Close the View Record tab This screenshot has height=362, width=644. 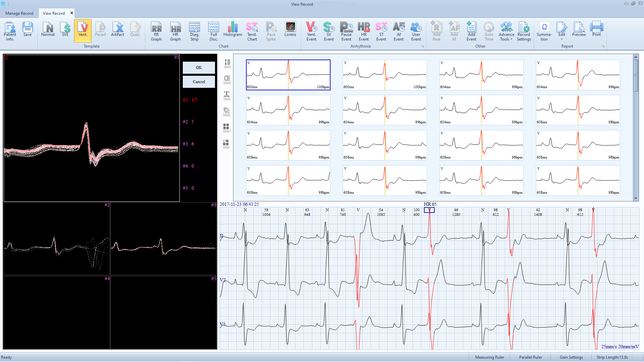[71, 13]
